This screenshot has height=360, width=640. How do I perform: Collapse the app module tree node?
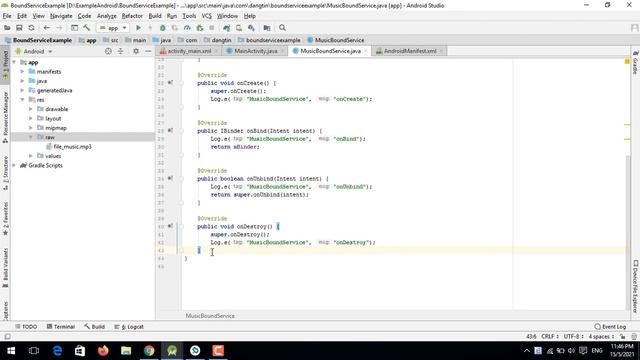tap(15, 62)
